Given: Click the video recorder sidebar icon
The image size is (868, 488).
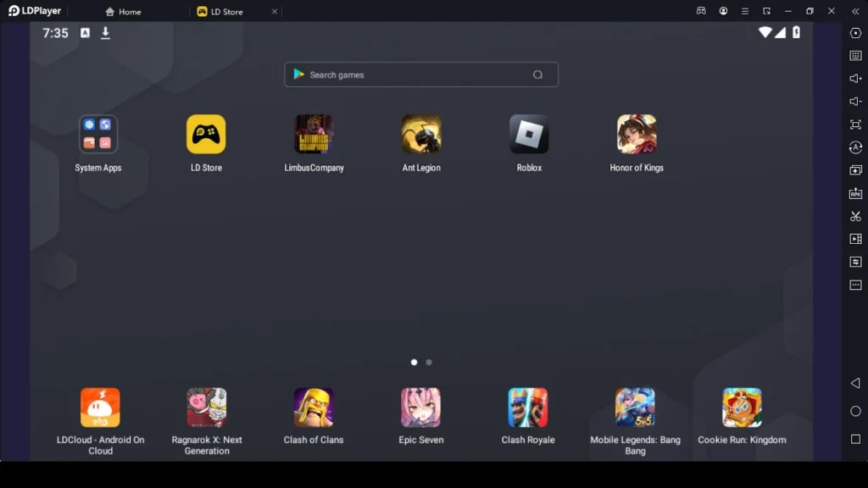Looking at the screenshot, I should (855, 239).
